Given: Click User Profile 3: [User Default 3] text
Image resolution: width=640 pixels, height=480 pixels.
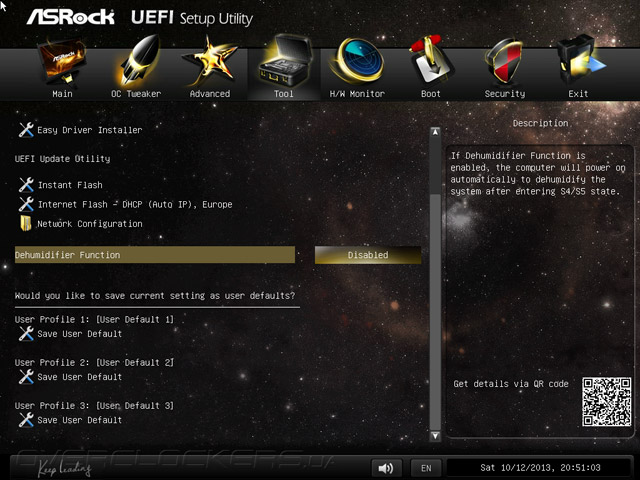Looking at the screenshot, I should point(94,406).
